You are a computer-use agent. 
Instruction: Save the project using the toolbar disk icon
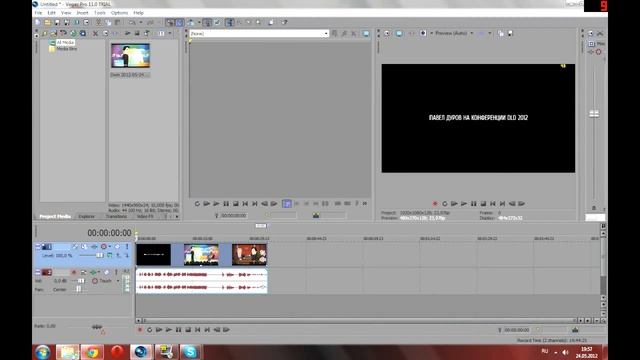tap(57, 22)
